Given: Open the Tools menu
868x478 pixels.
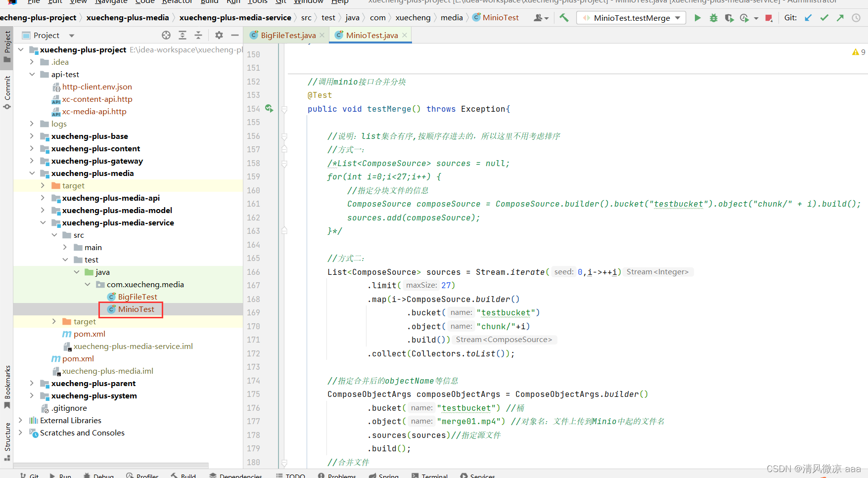Looking at the screenshot, I should coord(257,1).
